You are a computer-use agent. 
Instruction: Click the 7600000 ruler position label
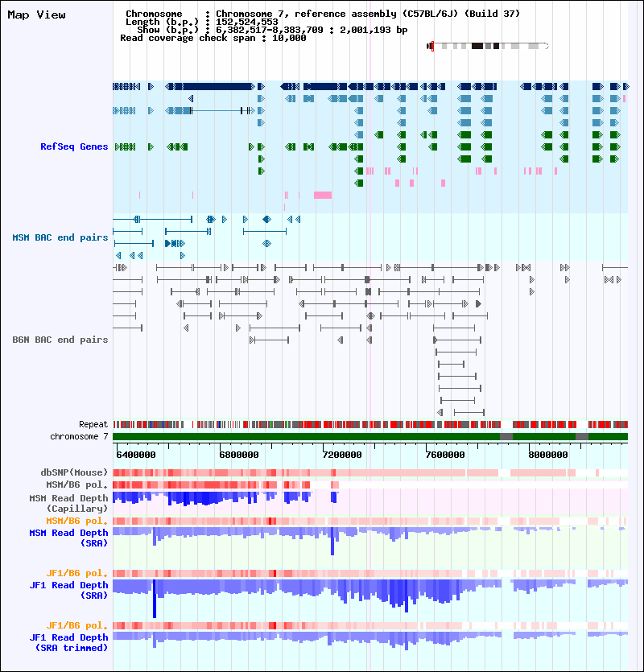(x=444, y=455)
